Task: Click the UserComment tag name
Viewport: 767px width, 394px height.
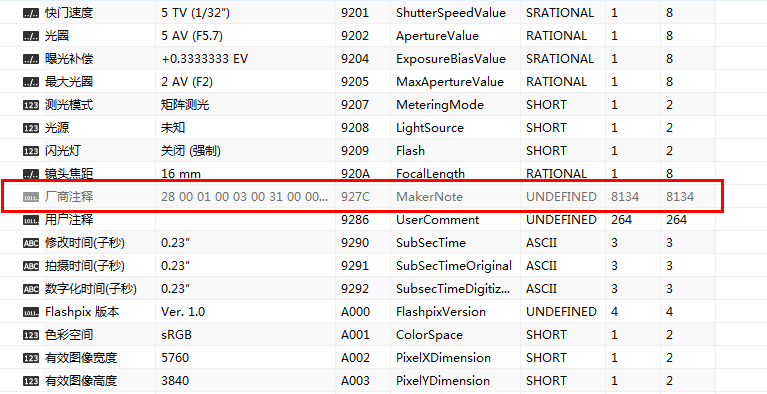Action: click(x=437, y=220)
